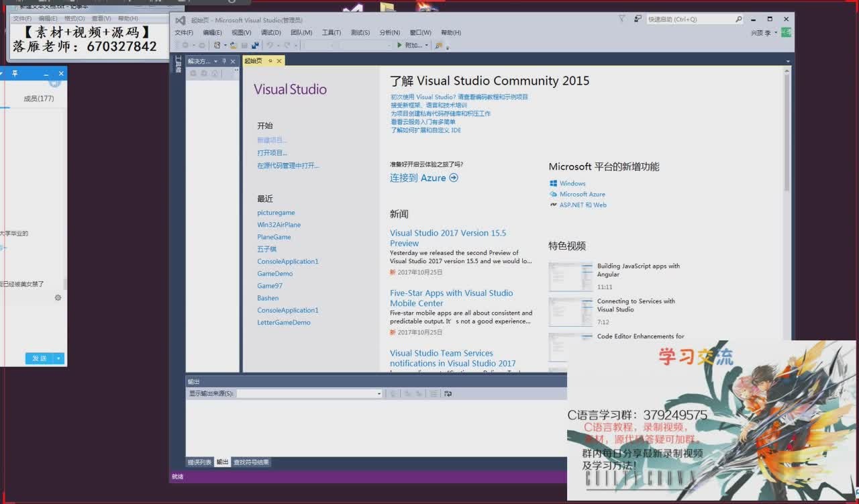Image resolution: width=859 pixels, height=504 pixels.
Task: Click the 连接到 Azure link
Action: point(417,178)
